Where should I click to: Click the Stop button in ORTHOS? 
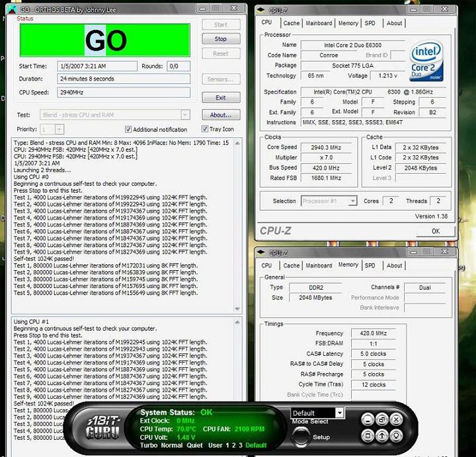(x=221, y=39)
